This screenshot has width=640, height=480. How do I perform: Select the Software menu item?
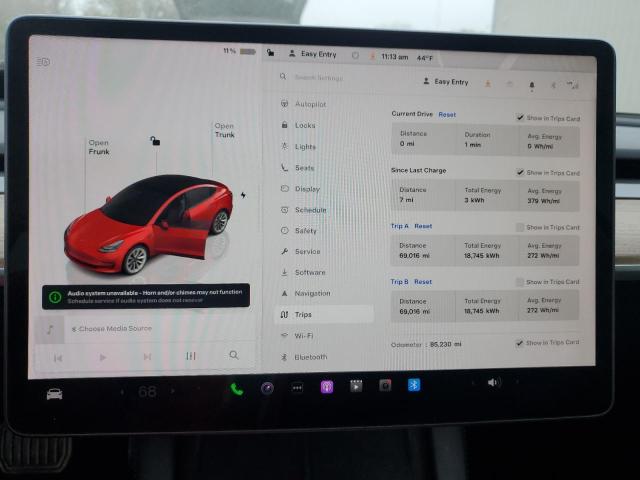point(303,272)
